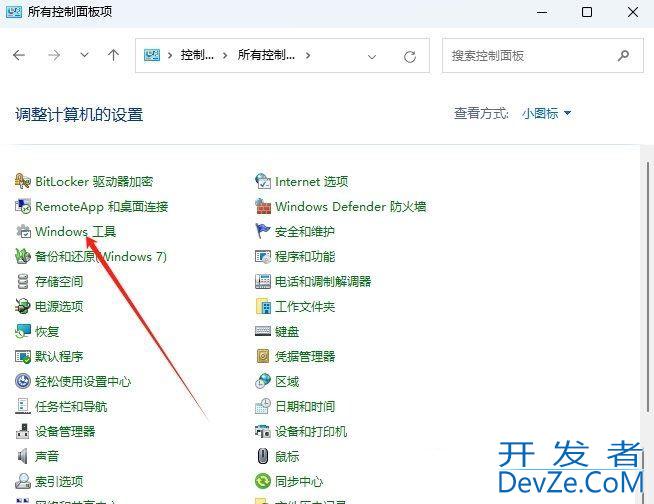This screenshot has height=504, width=654.
Task: Click the 默认程序 icon
Action: pos(23,357)
